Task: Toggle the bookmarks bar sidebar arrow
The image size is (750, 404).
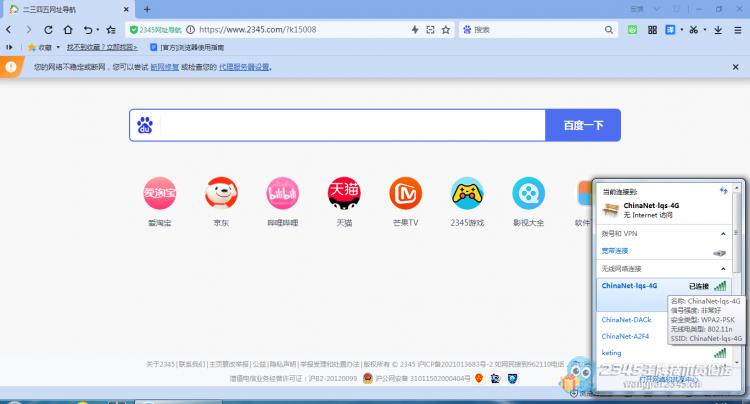Action: [x=9, y=47]
